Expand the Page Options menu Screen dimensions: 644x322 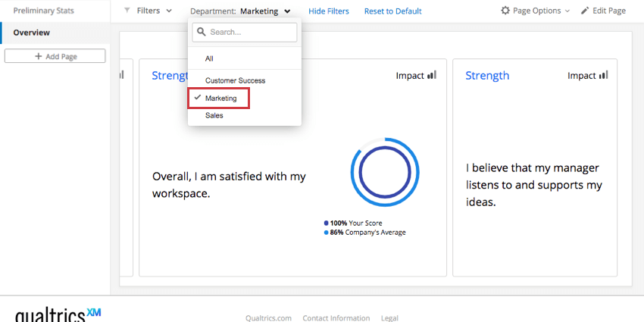[x=536, y=11]
